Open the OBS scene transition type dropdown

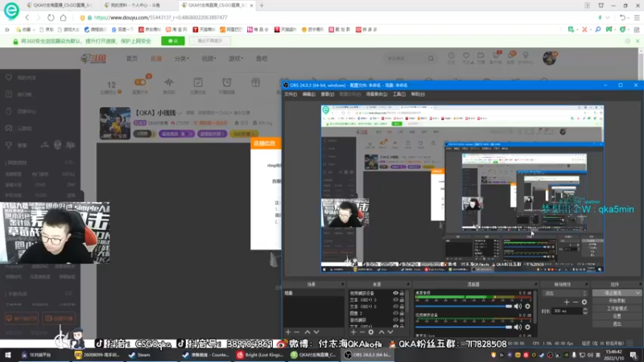[565, 293]
